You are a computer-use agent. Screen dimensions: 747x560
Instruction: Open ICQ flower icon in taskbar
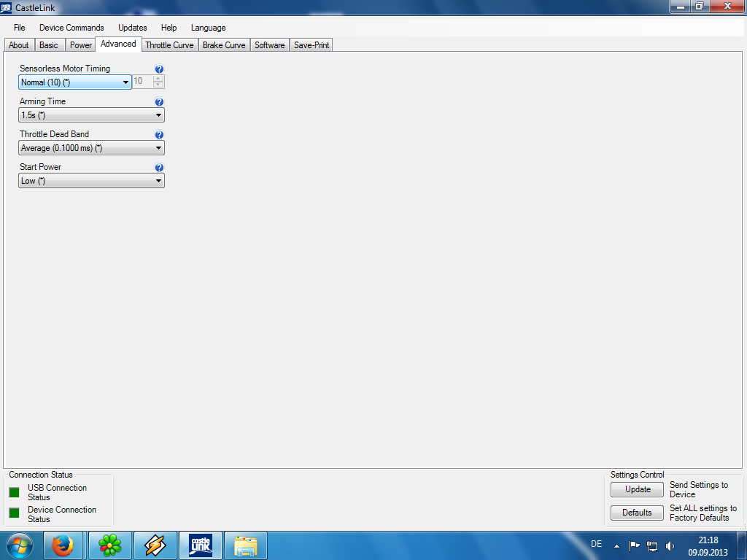110,545
